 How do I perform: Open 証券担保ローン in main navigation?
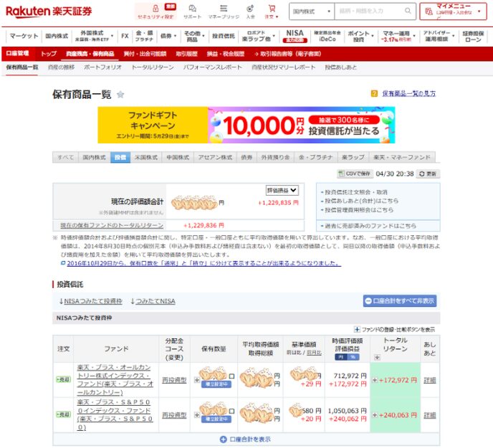tap(473, 36)
